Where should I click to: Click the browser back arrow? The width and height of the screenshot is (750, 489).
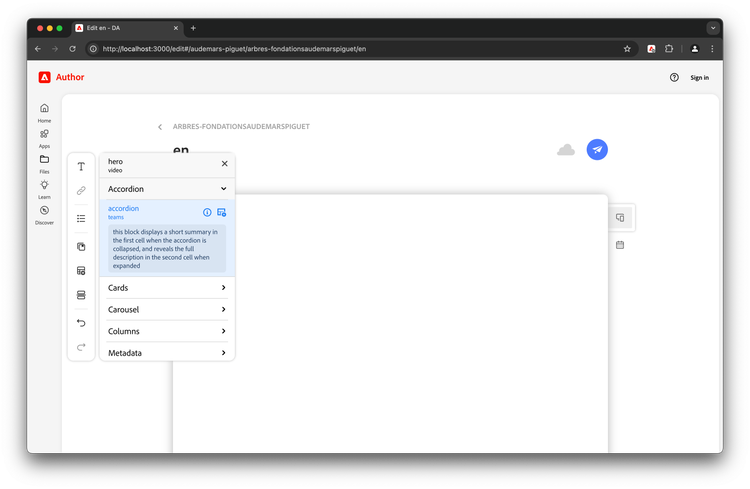(38, 49)
